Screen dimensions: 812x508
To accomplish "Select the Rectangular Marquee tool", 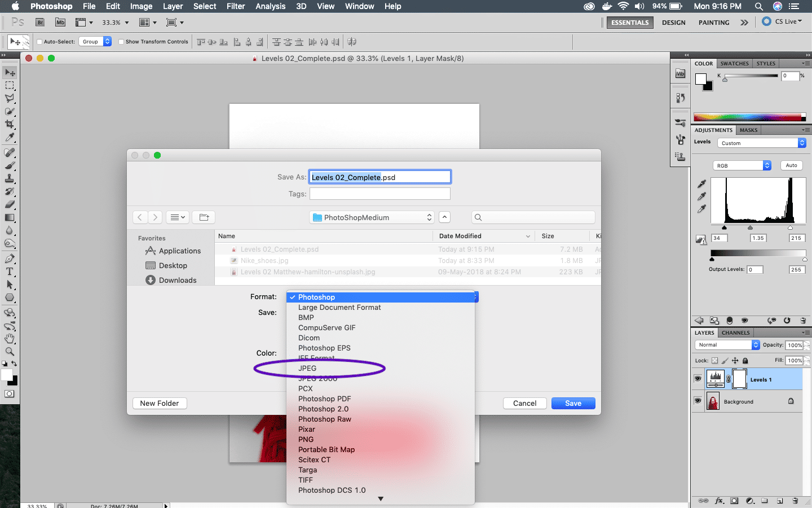I will click(x=10, y=86).
